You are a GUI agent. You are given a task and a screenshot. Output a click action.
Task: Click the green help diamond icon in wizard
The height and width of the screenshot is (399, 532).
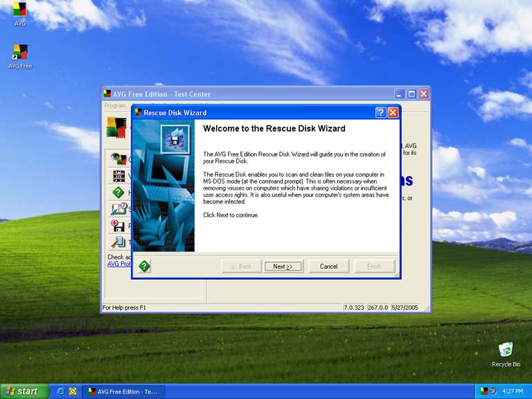click(x=144, y=266)
